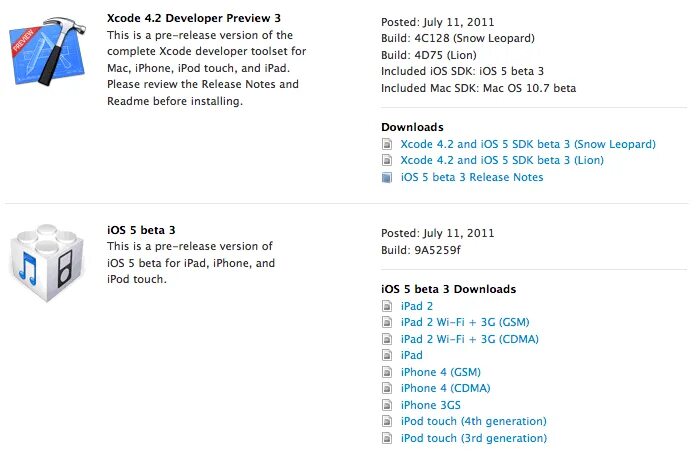Open iPod touch (3rd generation) download
The width and height of the screenshot is (696, 460).
tap(473, 438)
